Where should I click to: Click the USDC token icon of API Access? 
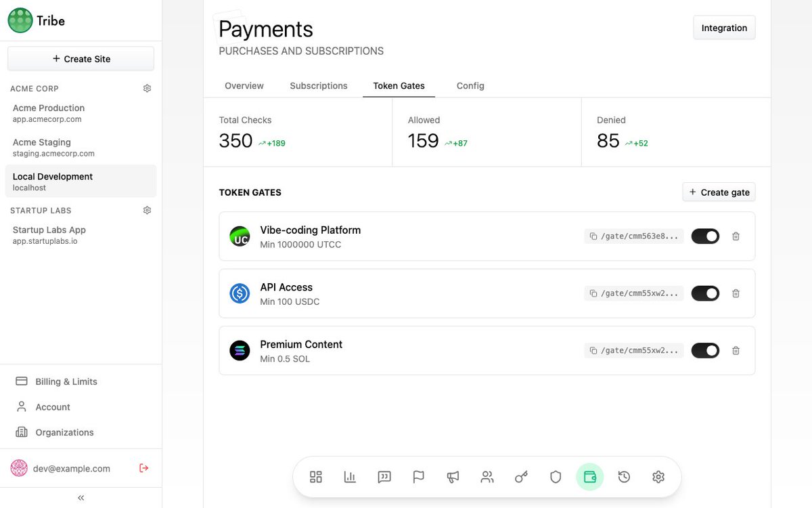[x=240, y=293]
